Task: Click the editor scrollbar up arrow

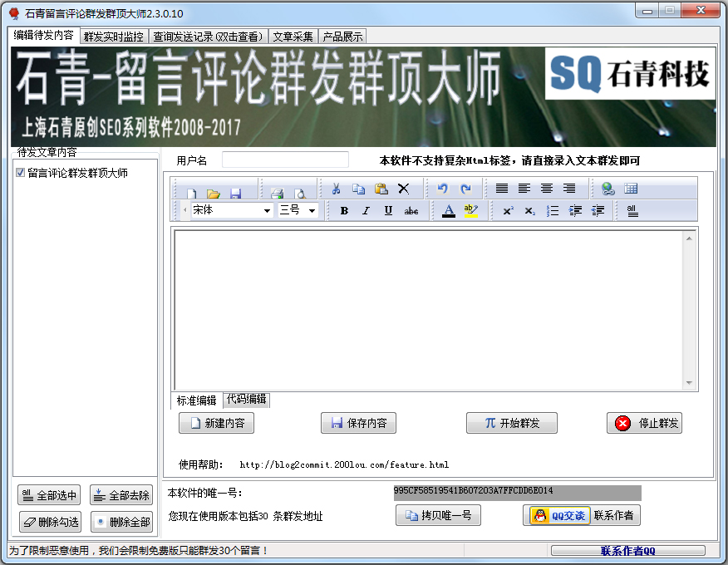Action: pyautogui.click(x=689, y=238)
